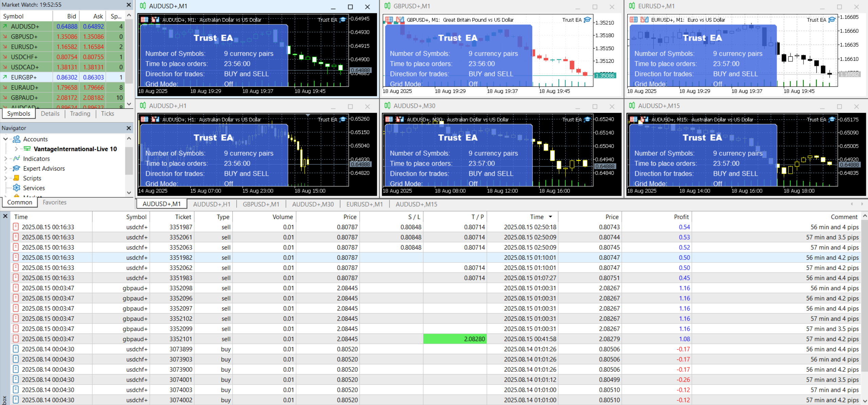Viewport: 868px width, 405px height.
Task: Click deal icon for ticket 3351987 row
Action: click(x=16, y=227)
